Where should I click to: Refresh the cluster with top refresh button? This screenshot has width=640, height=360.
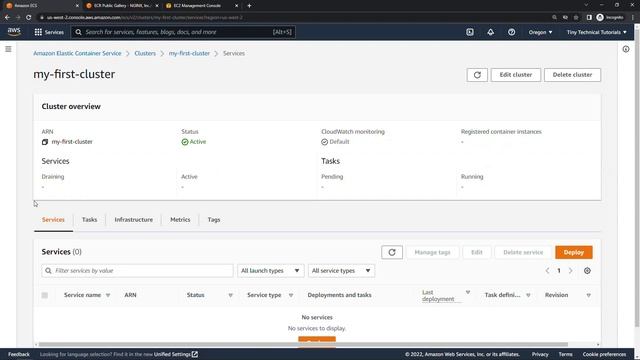[x=477, y=75]
